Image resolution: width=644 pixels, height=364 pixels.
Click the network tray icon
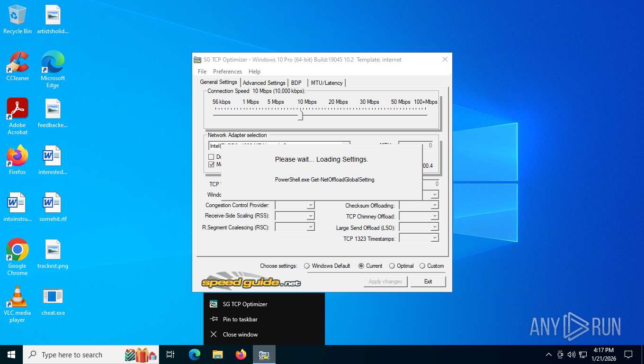[x=583, y=355]
